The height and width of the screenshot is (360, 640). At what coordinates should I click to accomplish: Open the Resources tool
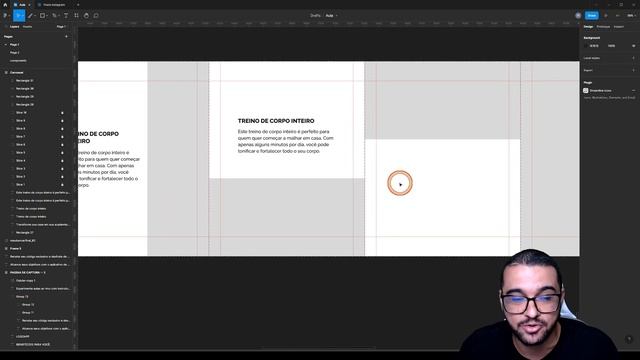[76, 16]
